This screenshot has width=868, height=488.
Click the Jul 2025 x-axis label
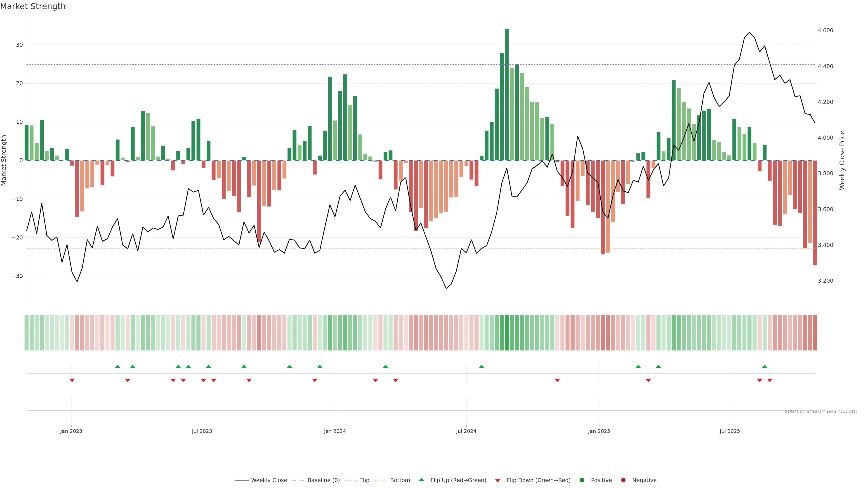(729, 431)
